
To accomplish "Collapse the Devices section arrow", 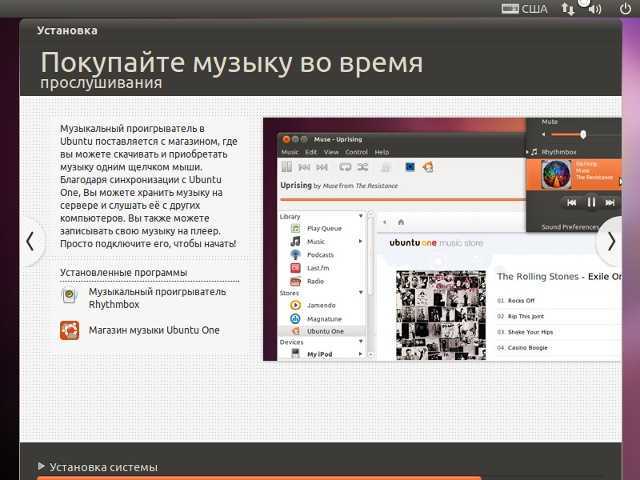I will click(x=360, y=341).
